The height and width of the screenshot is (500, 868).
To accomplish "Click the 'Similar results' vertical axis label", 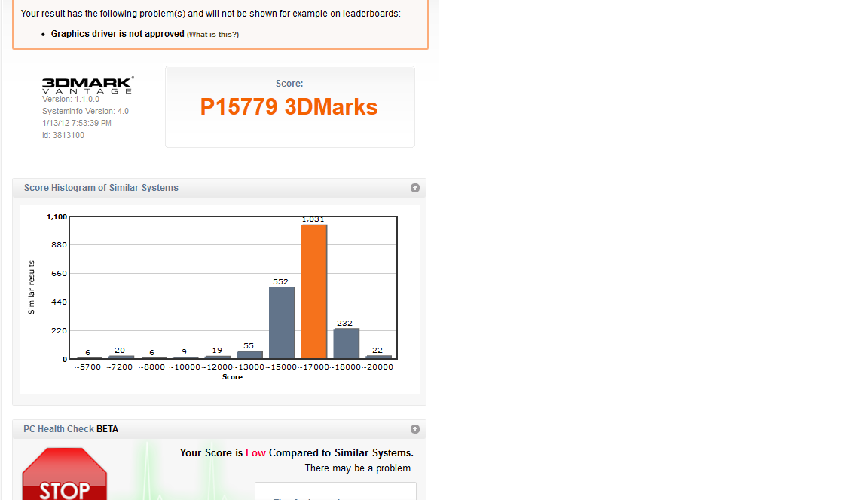I will pyautogui.click(x=32, y=287).
